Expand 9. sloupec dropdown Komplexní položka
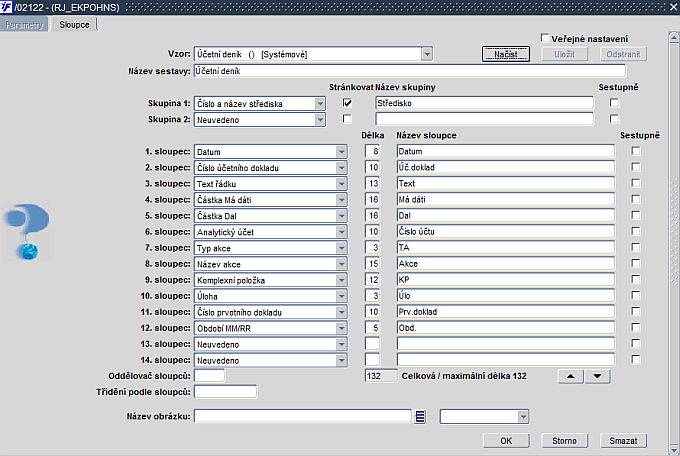680x456 pixels. (342, 280)
